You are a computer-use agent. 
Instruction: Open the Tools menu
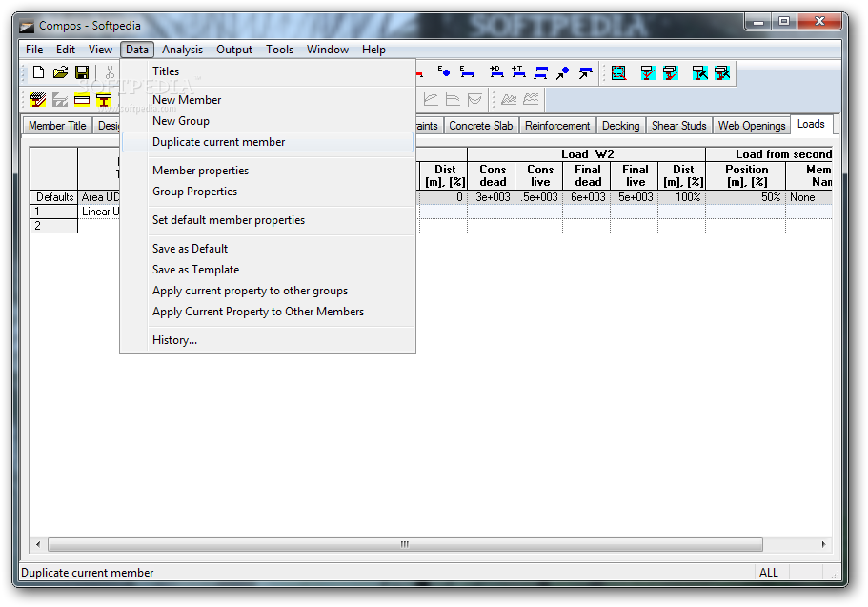click(279, 50)
